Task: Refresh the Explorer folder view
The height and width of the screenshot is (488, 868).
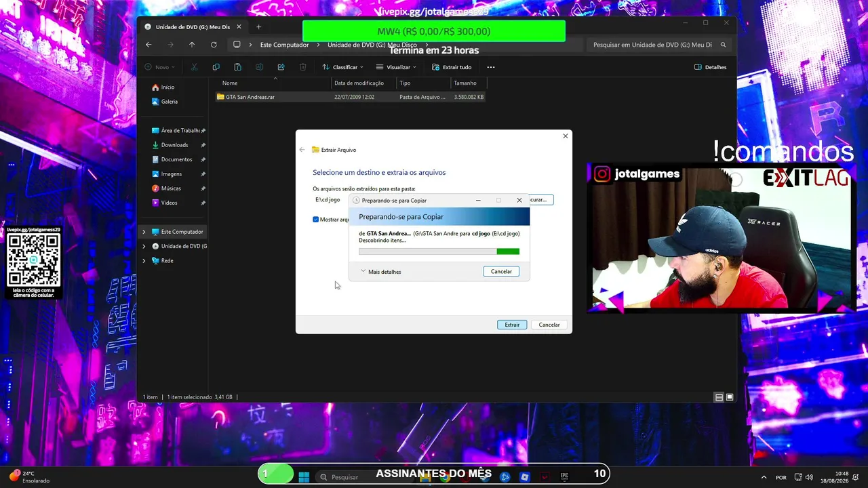Action: tap(214, 45)
